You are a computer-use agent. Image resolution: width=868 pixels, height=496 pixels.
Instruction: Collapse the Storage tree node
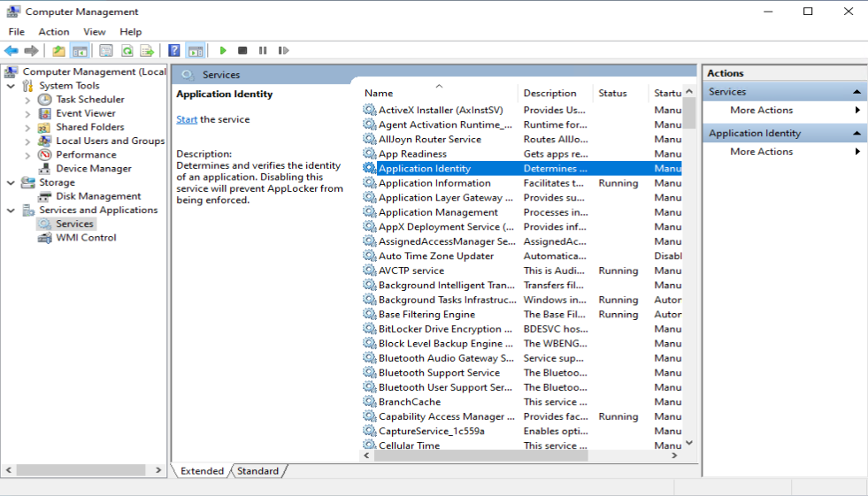coord(11,182)
